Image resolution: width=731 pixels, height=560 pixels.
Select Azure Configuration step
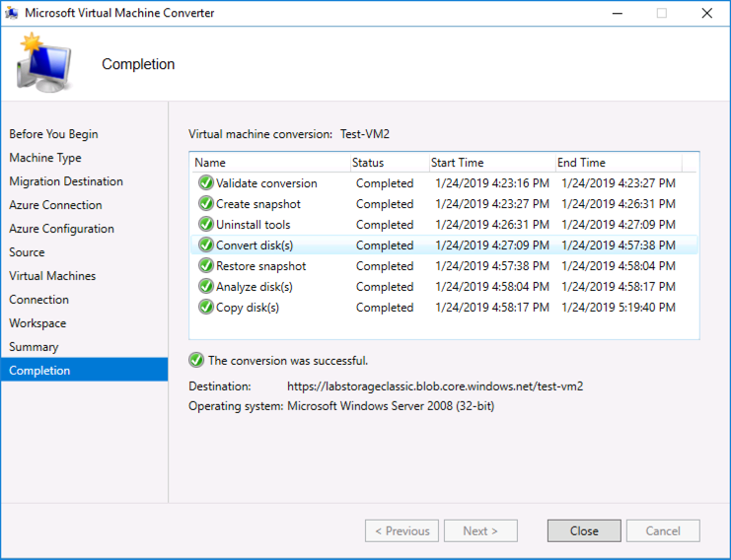pos(61,229)
